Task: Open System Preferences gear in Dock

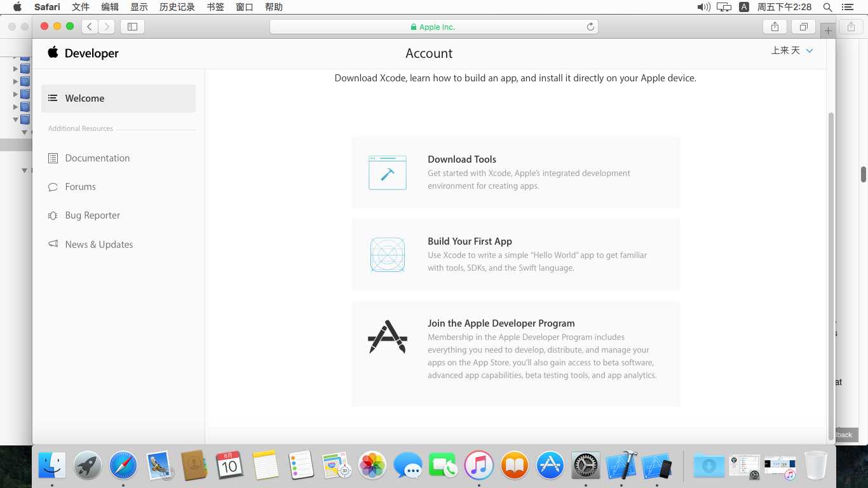Action: click(586, 466)
